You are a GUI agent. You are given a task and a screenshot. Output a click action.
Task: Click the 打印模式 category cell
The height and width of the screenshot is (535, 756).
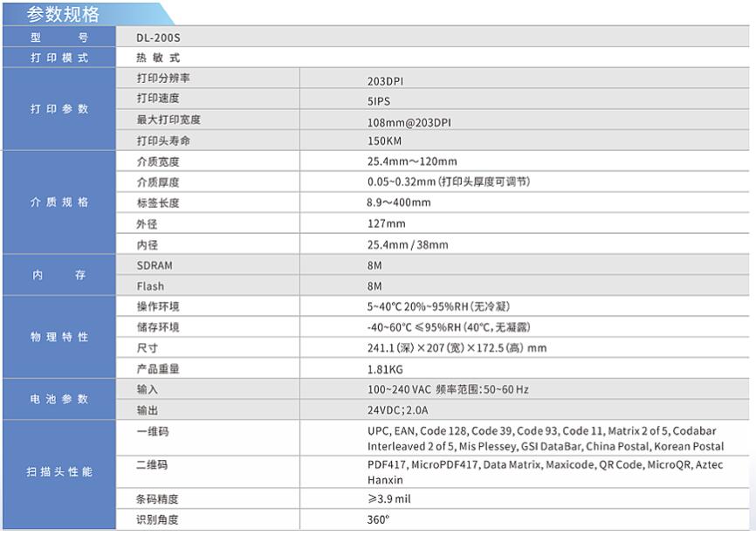[59, 58]
